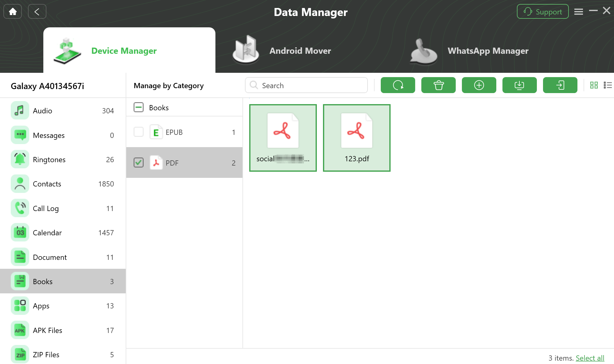Click the WhatsApp Manager phone icon

tap(424, 51)
